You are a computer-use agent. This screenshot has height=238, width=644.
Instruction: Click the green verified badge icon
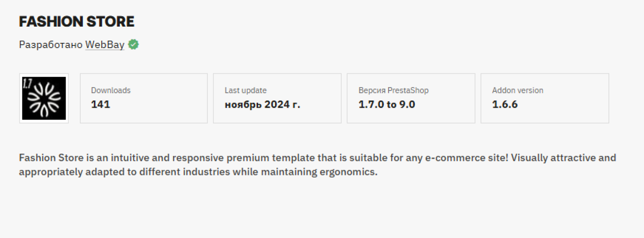[134, 44]
